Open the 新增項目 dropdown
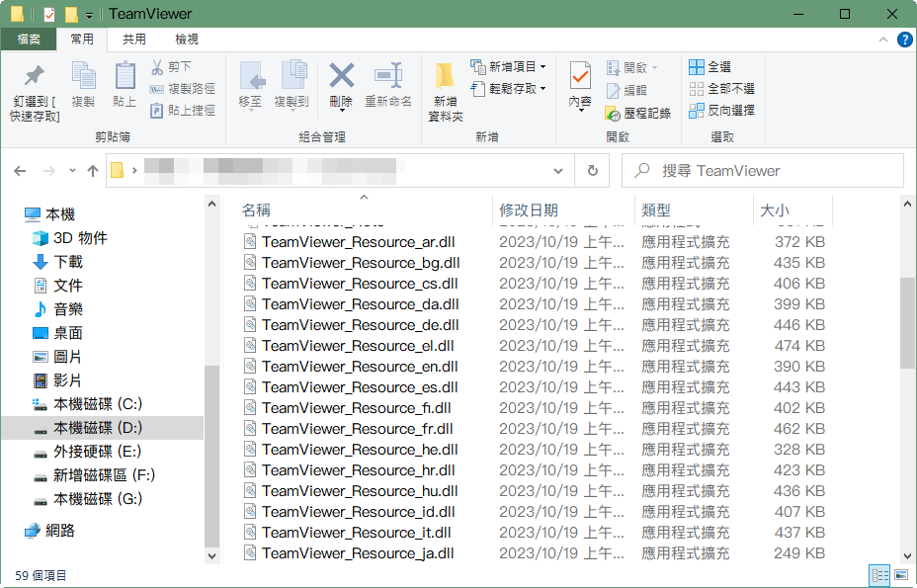 [508, 66]
